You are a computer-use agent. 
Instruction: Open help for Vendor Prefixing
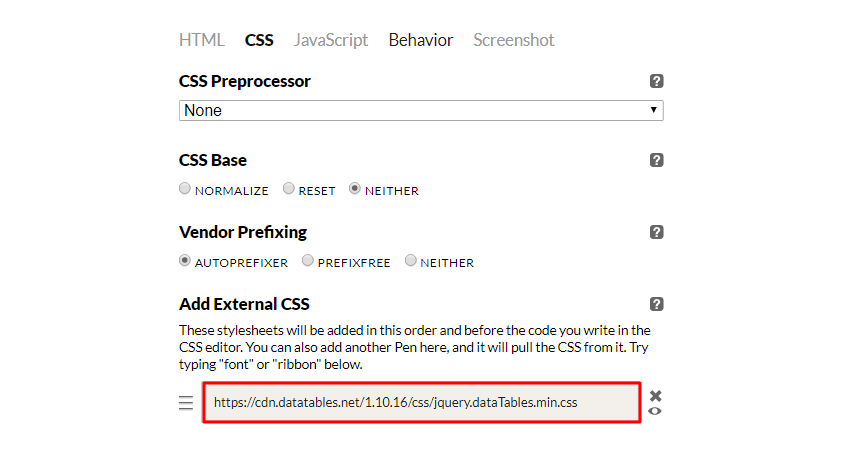click(x=656, y=233)
